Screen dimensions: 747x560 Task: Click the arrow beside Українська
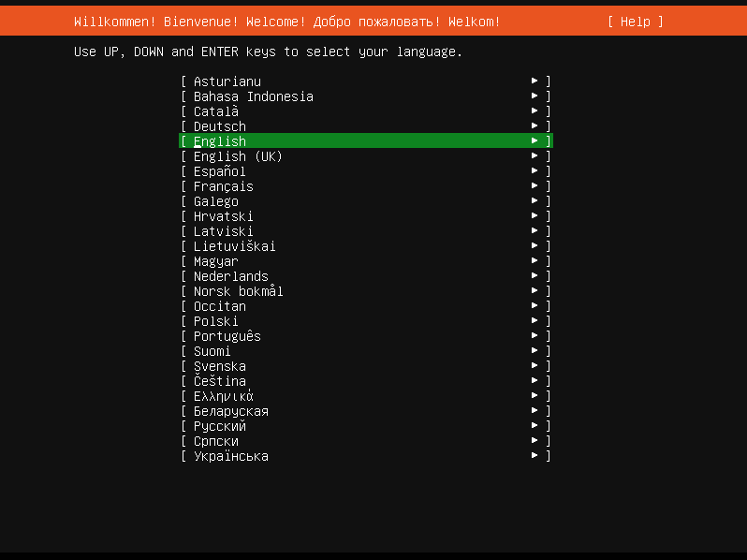(535, 456)
